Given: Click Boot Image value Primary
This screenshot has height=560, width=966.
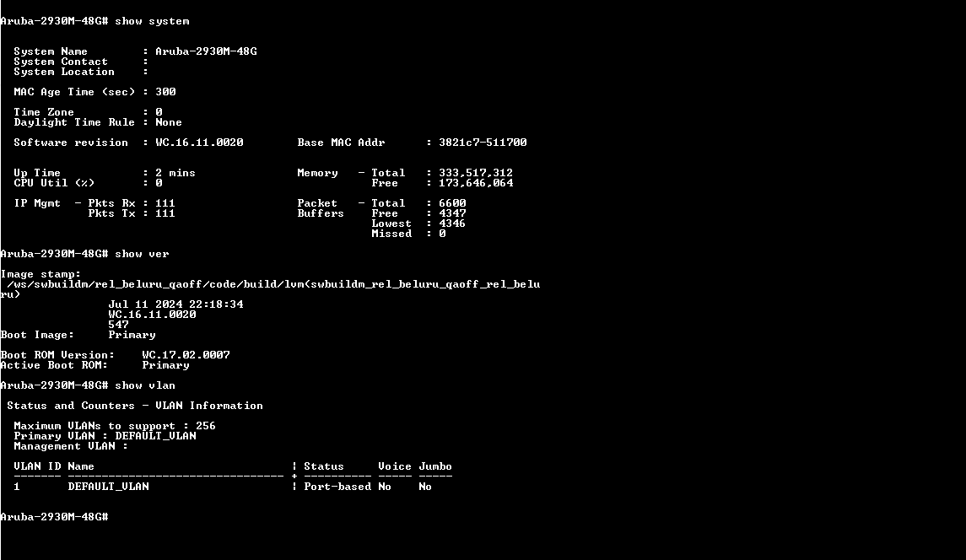Looking at the screenshot, I should tap(132, 335).
